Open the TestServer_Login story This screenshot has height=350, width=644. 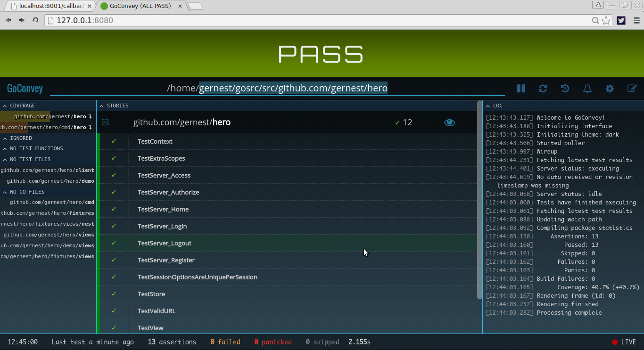(288, 226)
